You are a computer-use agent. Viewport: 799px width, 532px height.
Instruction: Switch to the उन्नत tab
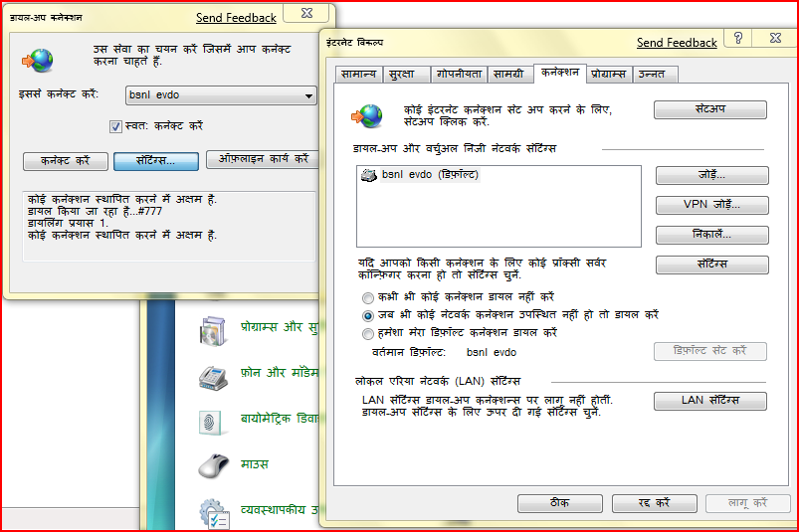(655, 75)
